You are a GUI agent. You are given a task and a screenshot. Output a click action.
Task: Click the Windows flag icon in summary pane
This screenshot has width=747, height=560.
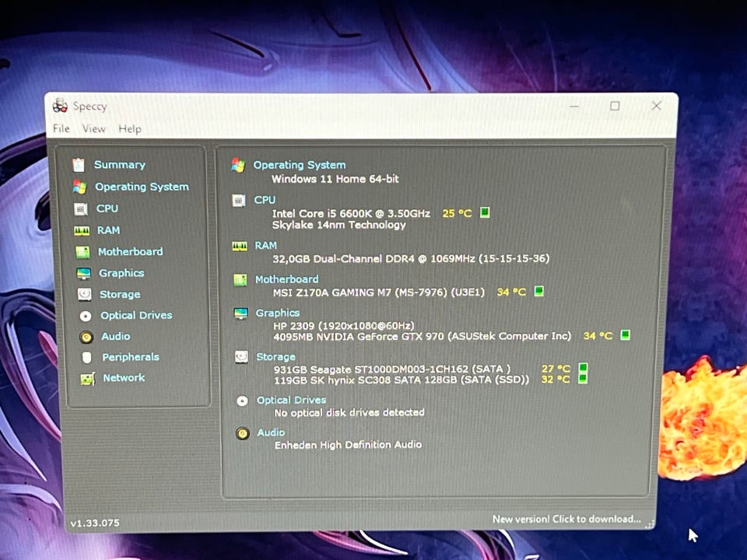coord(238,165)
